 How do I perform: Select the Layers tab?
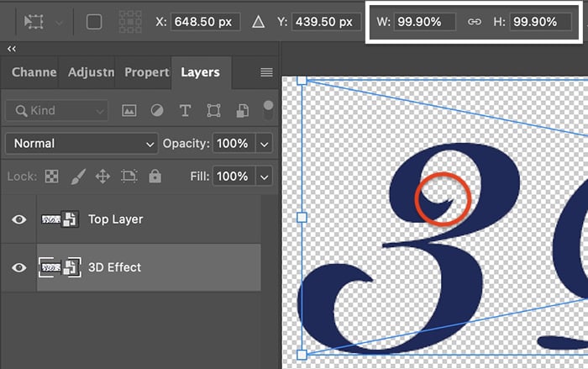[200, 72]
